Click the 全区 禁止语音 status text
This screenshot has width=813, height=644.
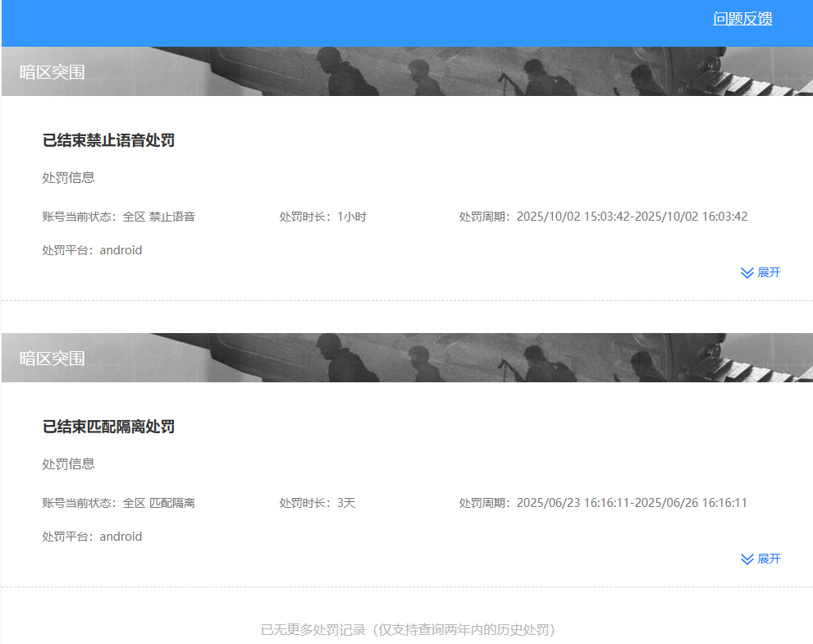click(162, 216)
